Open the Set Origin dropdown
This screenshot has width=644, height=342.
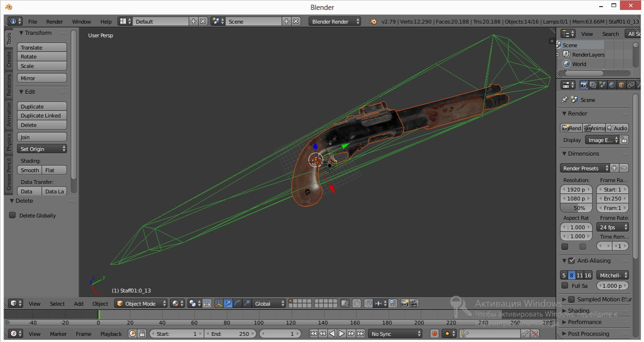coord(42,149)
